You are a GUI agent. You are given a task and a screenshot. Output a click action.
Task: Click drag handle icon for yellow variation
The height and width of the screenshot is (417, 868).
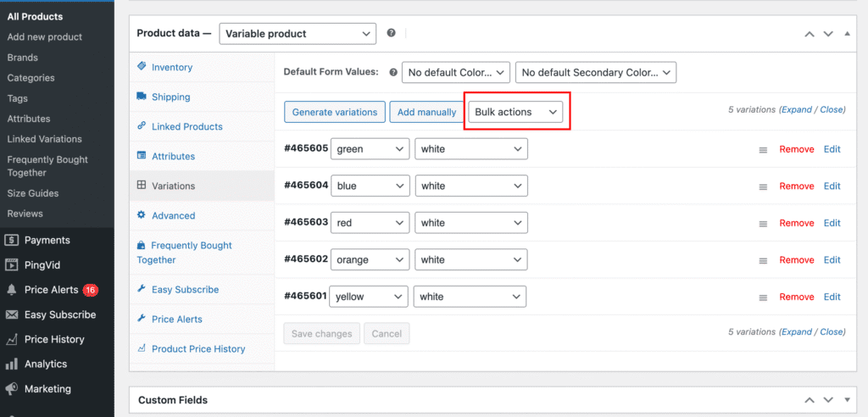pos(763,297)
